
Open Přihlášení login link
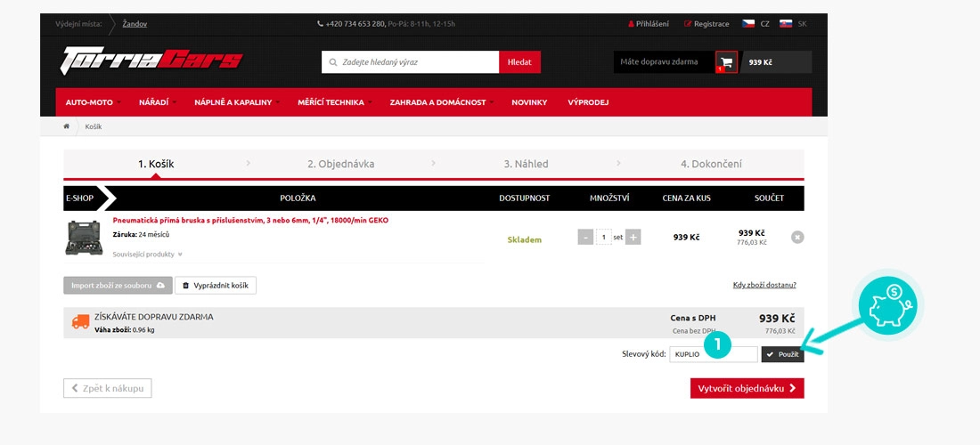pos(648,24)
